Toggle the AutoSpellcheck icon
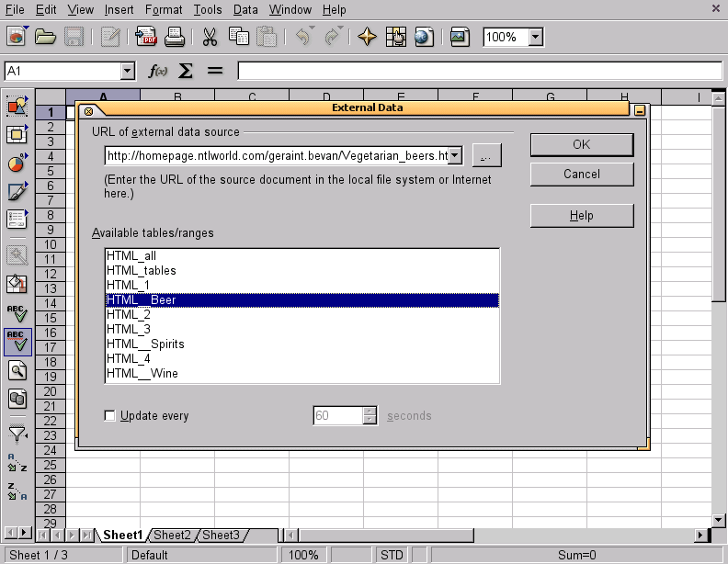This screenshot has width=728, height=564. pyautogui.click(x=17, y=342)
